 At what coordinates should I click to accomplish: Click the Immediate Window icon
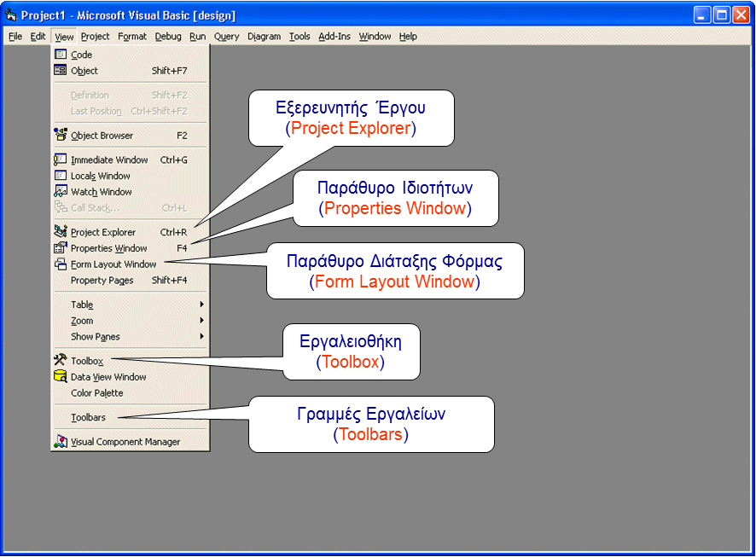click(61, 160)
